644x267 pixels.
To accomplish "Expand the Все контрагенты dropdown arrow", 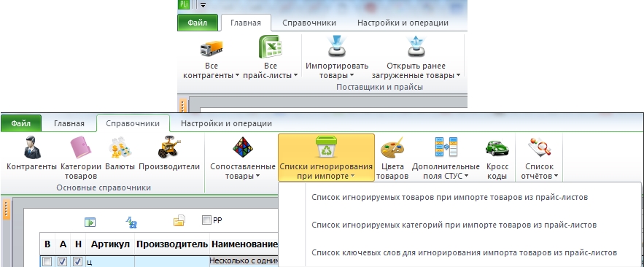I will pos(237,76).
